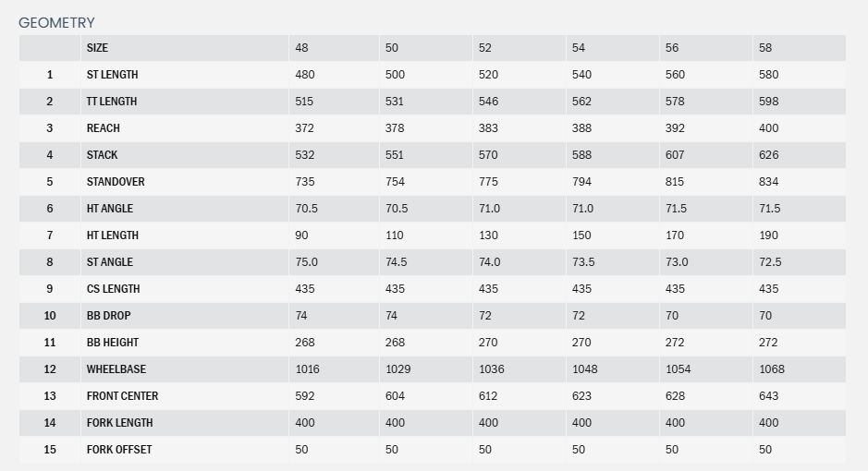This screenshot has height=471, width=868.
Task: Click the size 58 column header
Action: 765,48
